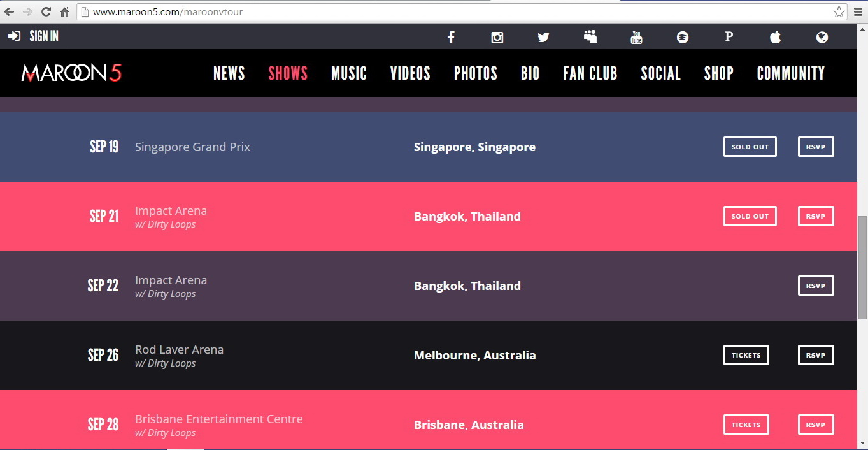Open the PHOTOS menu item

pos(476,73)
